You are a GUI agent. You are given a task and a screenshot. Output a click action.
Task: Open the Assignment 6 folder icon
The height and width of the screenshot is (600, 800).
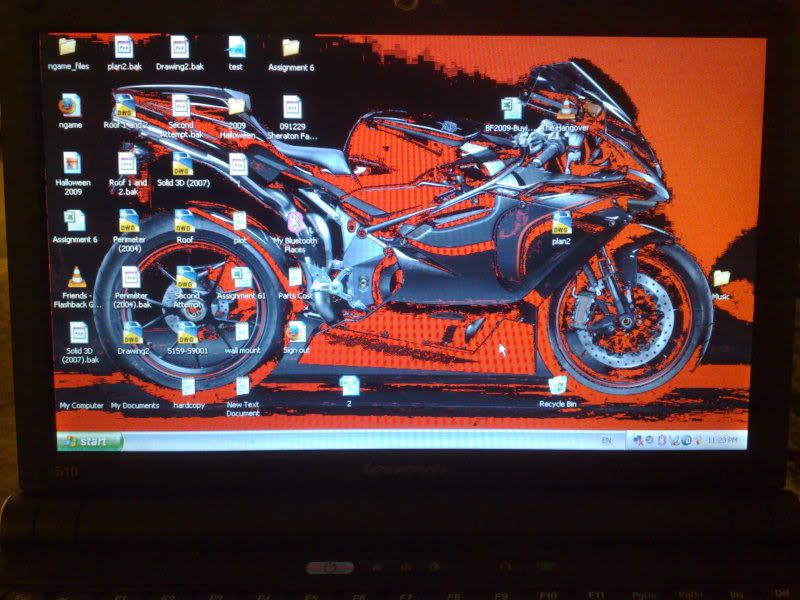[x=291, y=48]
